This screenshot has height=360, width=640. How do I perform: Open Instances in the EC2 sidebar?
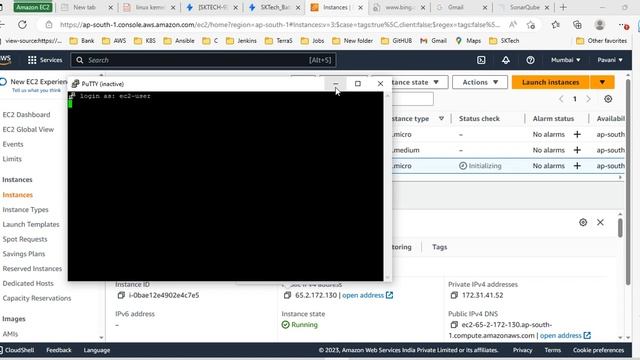18,195
